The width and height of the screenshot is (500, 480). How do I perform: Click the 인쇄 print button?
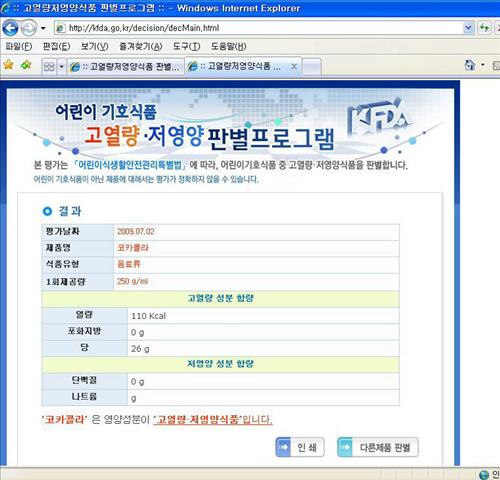pyautogui.click(x=300, y=447)
